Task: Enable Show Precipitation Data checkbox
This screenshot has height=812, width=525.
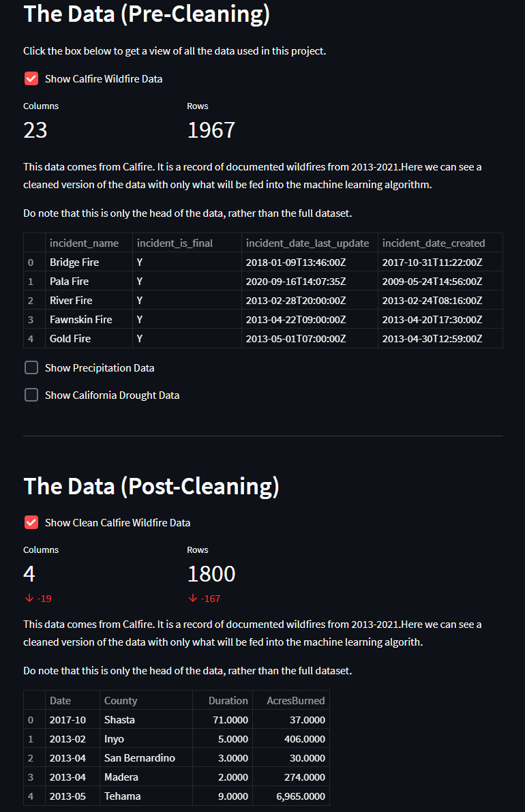Action: coord(31,368)
